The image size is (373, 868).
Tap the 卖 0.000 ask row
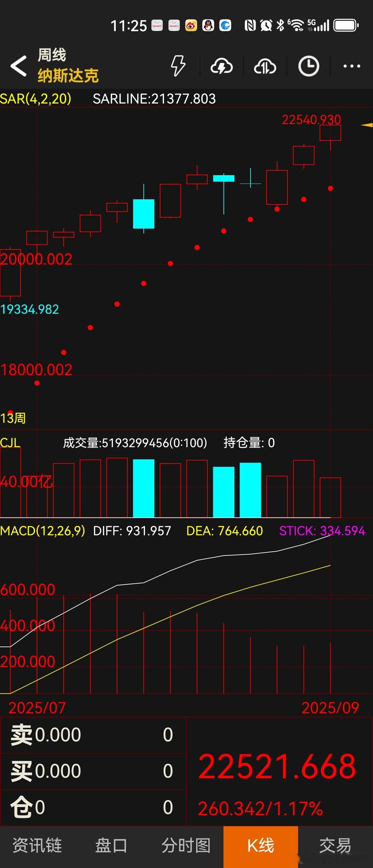click(93, 735)
